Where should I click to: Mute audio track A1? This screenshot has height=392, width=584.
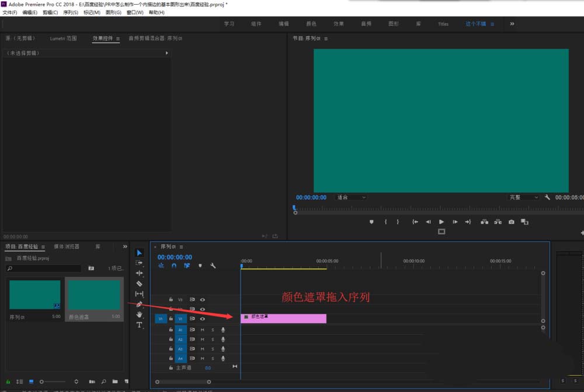pyautogui.click(x=203, y=330)
